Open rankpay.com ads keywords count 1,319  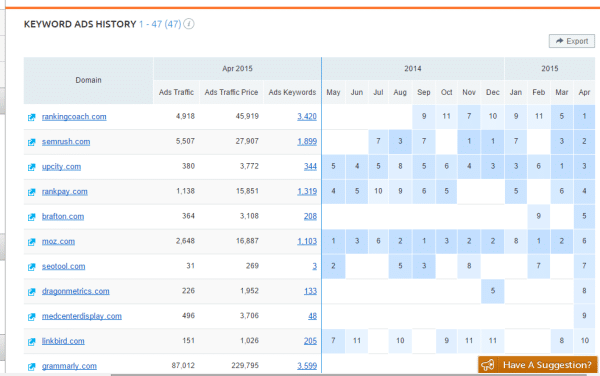307,191
